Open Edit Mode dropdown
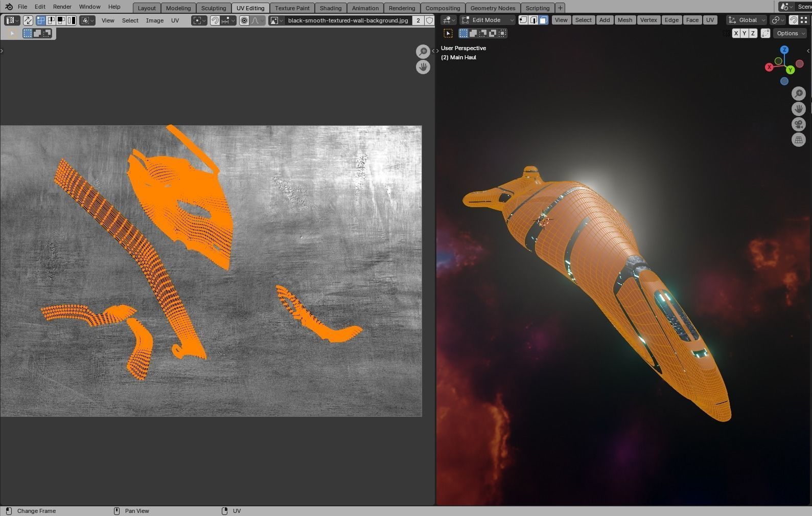 (488, 20)
